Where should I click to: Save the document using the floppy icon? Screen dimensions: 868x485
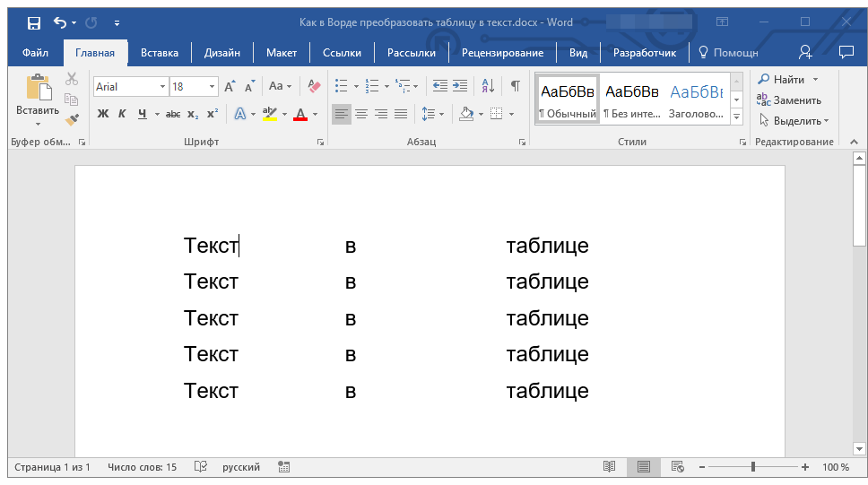point(33,22)
